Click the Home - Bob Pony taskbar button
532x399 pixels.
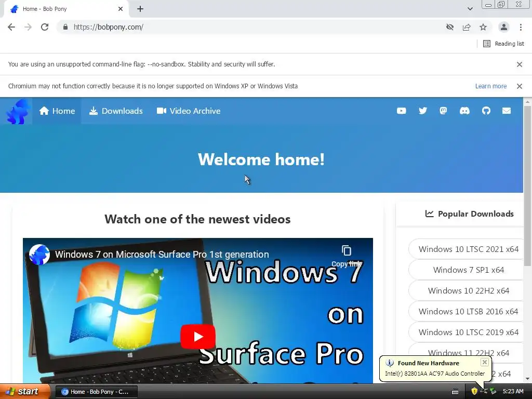[96, 392]
